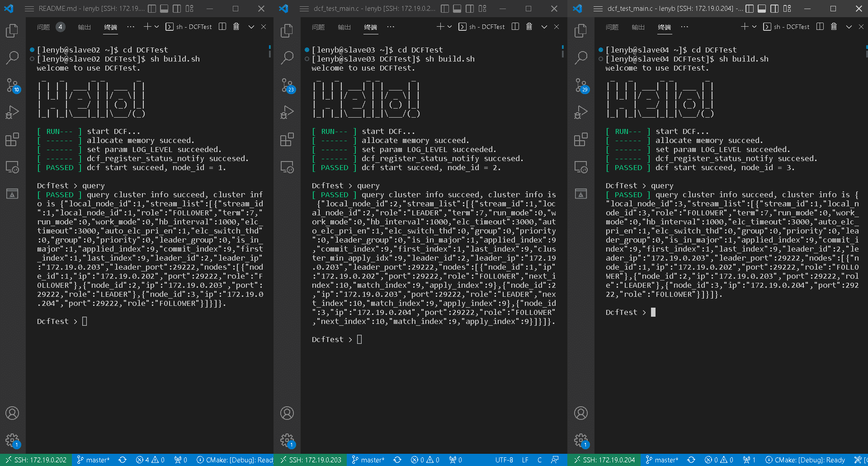Image resolution: width=868 pixels, height=466 pixels.
Task: Open Manage gear in slave04 window
Action: (581, 440)
